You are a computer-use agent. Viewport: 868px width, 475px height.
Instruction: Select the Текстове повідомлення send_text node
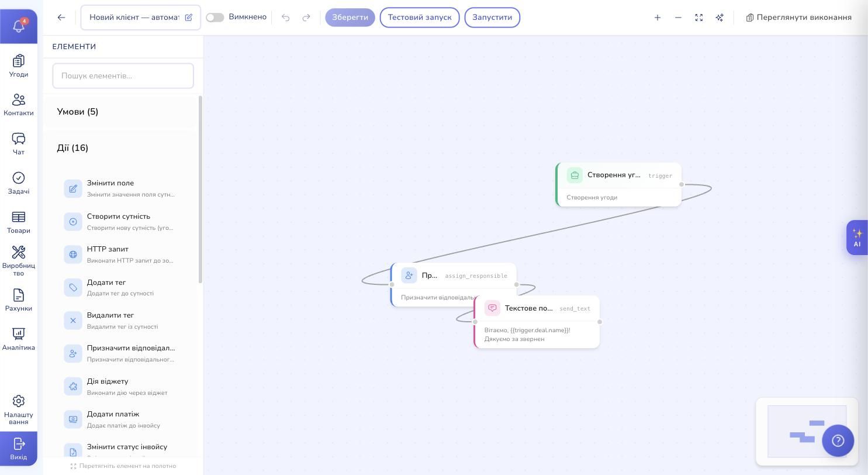pos(537,322)
